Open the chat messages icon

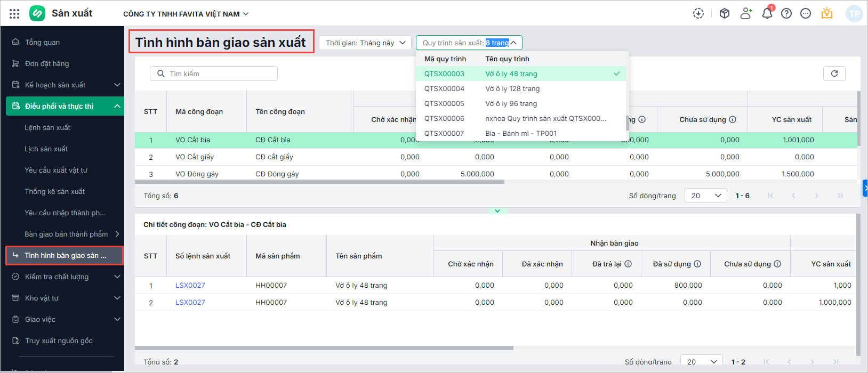805,14
